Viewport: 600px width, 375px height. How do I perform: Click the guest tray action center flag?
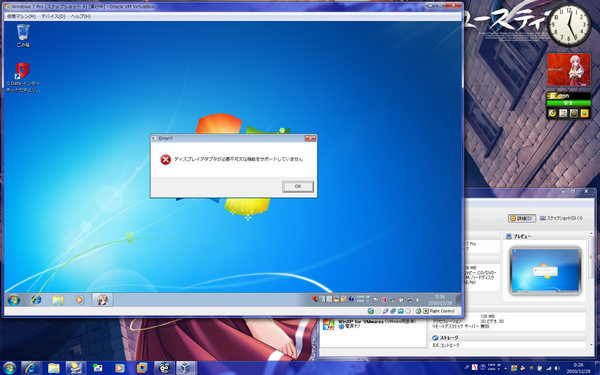click(x=376, y=300)
